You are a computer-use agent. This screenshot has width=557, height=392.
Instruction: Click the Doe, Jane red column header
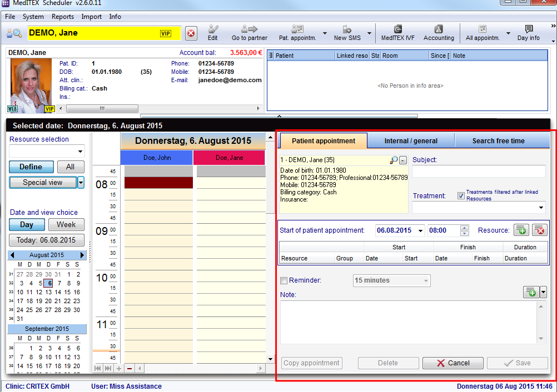(229, 158)
